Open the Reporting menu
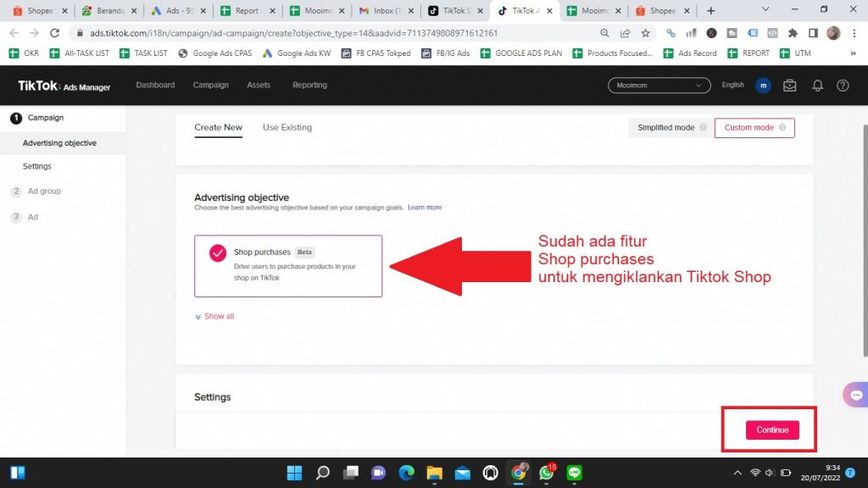868x488 pixels. click(309, 86)
